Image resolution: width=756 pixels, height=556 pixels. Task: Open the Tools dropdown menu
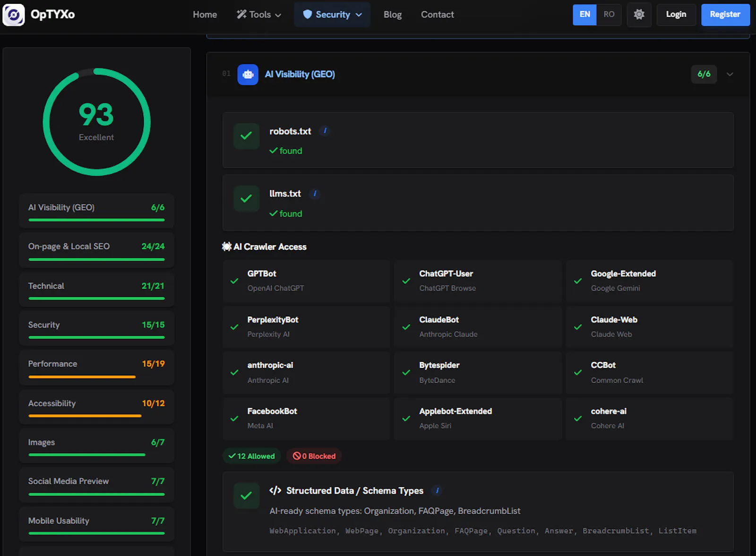click(259, 15)
